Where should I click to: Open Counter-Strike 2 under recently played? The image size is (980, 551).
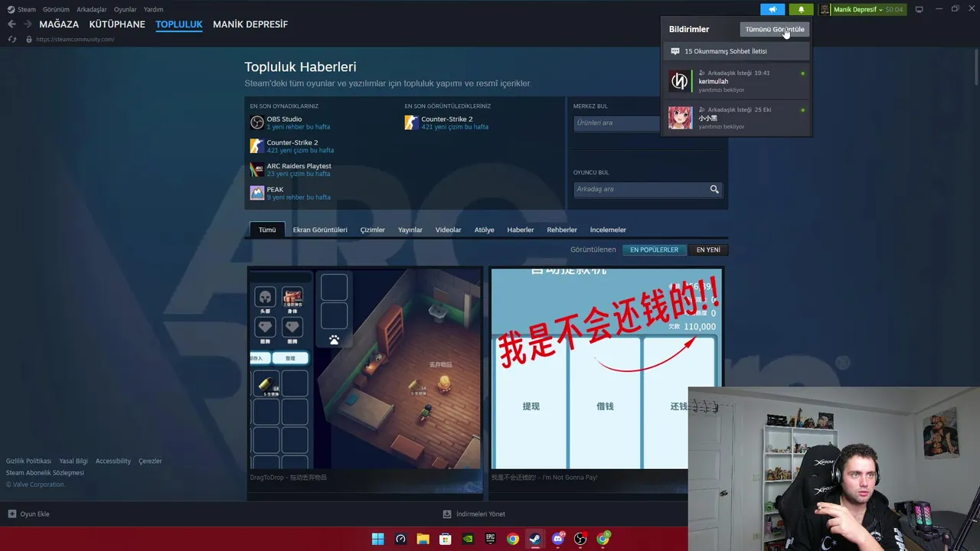pos(292,142)
